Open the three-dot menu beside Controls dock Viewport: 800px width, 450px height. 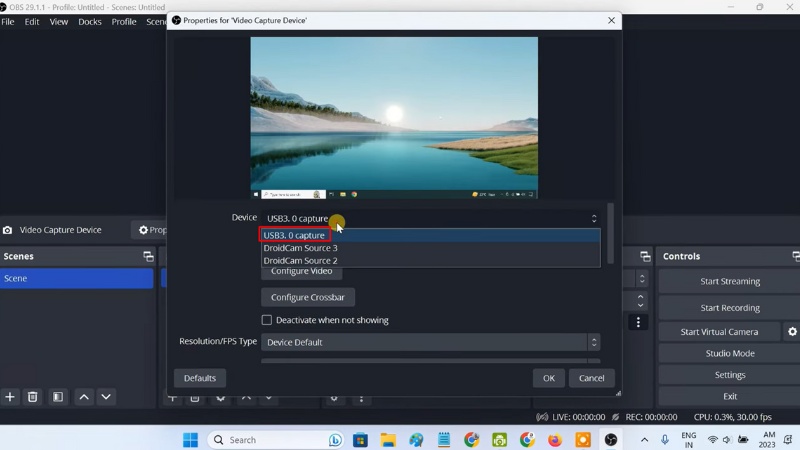[638, 322]
